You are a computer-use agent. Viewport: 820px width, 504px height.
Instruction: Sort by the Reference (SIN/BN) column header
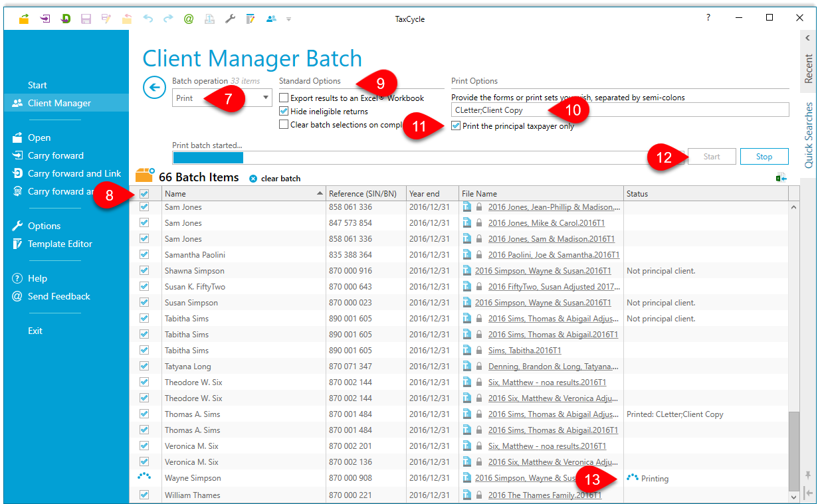coord(366,194)
